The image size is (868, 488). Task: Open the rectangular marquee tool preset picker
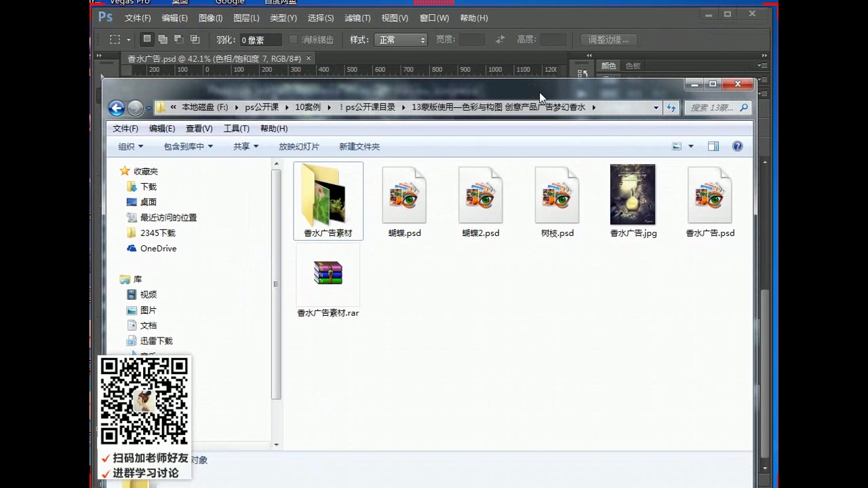115,39
